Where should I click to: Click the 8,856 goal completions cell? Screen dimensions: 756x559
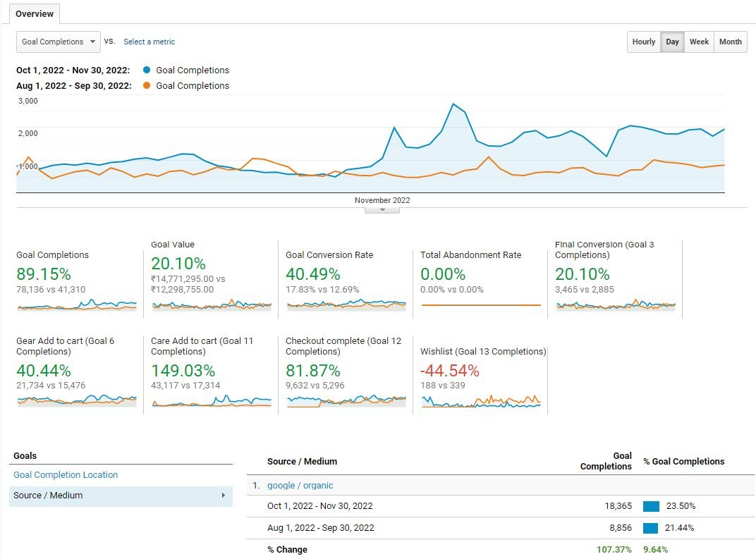click(621, 528)
